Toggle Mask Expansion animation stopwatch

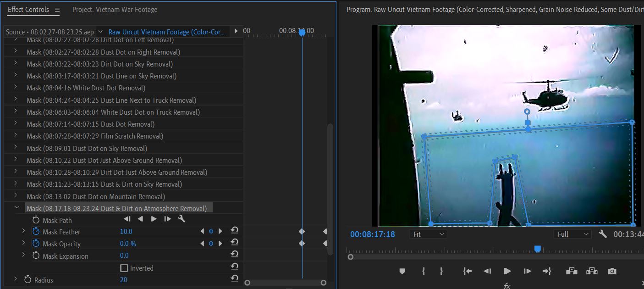[x=36, y=256]
